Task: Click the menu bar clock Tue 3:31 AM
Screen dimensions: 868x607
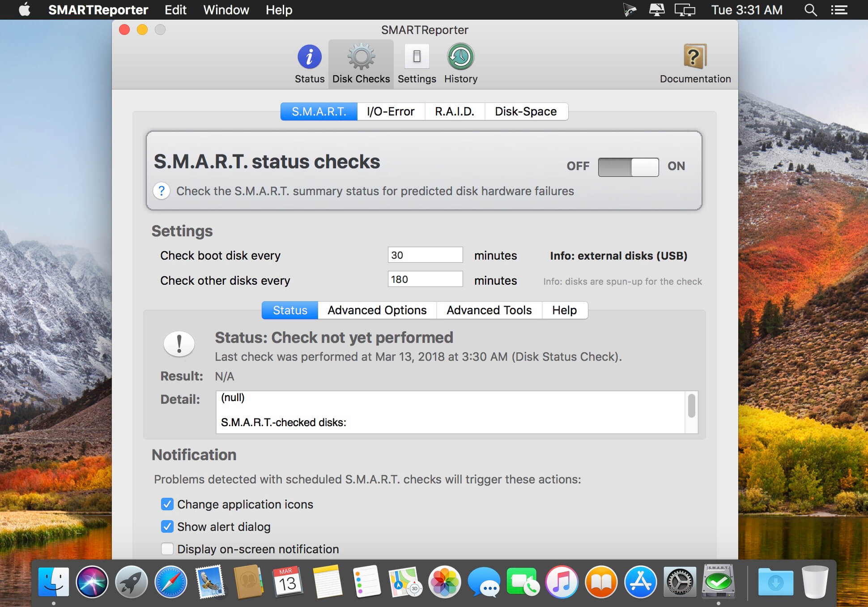Action: (x=747, y=10)
